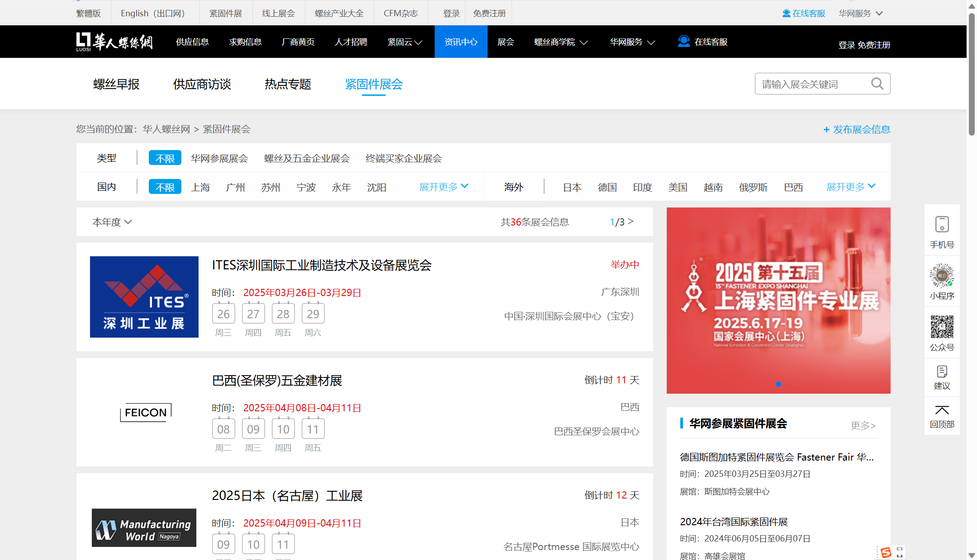Click the 华人螺丝网 site logo
Viewport: 977px width, 560px height.
[x=114, y=42]
